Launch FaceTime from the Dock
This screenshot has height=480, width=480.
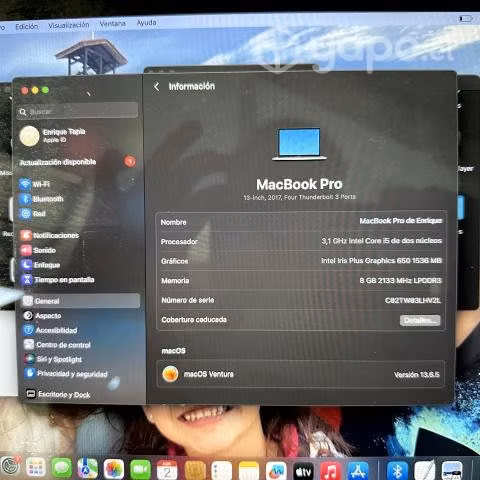[140, 469]
